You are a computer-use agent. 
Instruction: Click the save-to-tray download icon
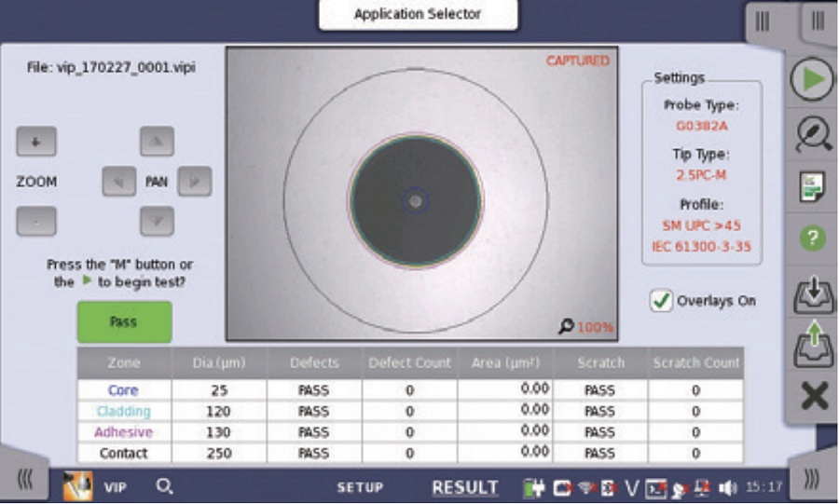click(812, 293)
